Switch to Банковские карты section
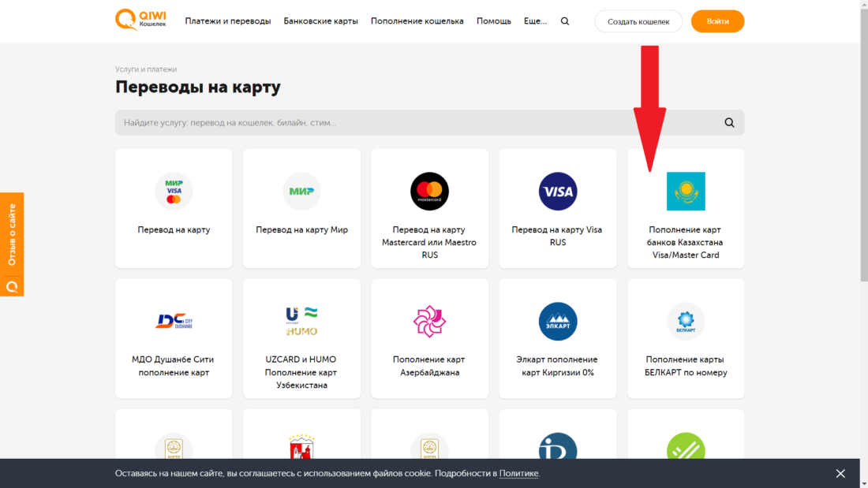 [x=320, y=21]
